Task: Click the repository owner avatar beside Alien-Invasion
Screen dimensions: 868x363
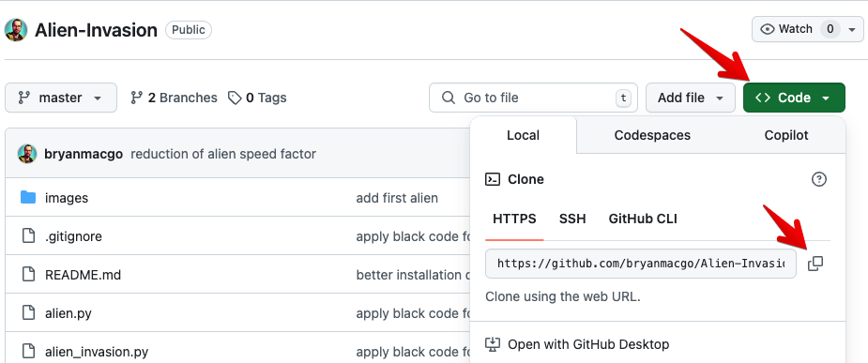Action: pyautogui.click(x=16, y=30)
